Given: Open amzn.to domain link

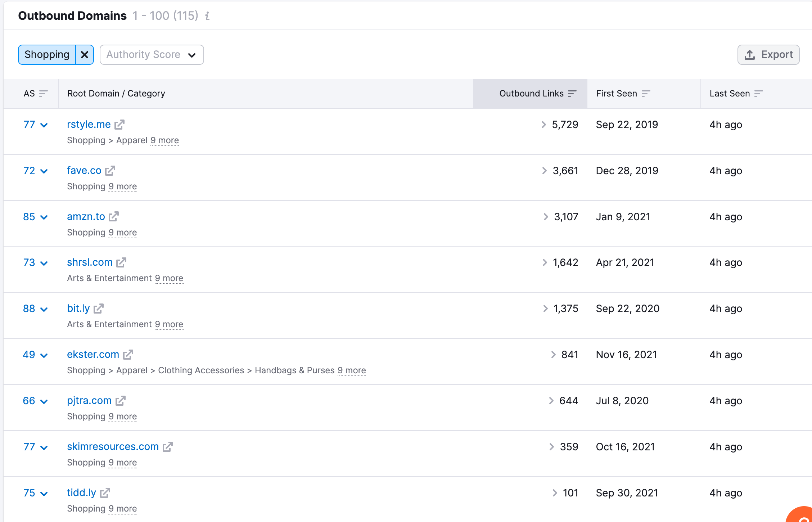Looking at the screenshot, I should [x=86, y=216].
